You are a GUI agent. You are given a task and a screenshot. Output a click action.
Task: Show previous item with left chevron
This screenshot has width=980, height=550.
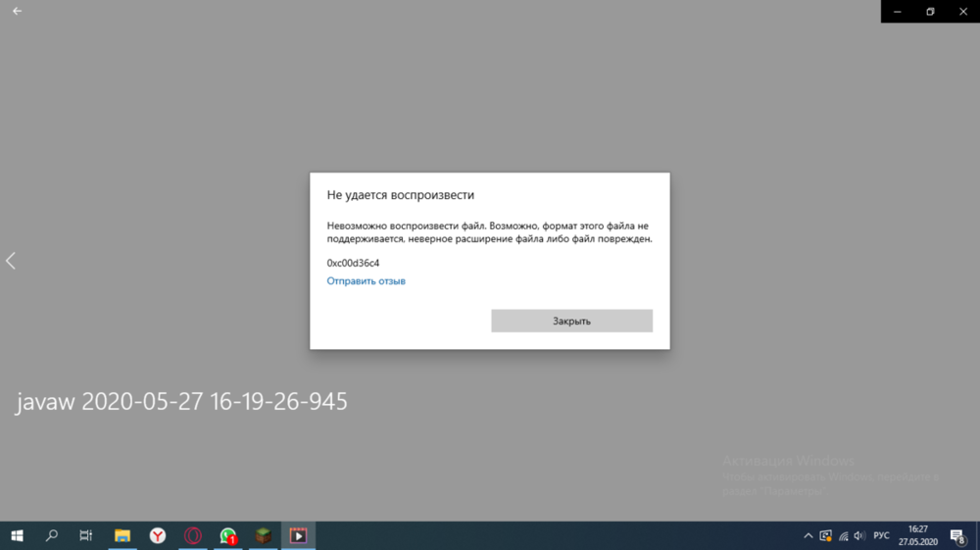pyautogui.click(x=11, y=261)
